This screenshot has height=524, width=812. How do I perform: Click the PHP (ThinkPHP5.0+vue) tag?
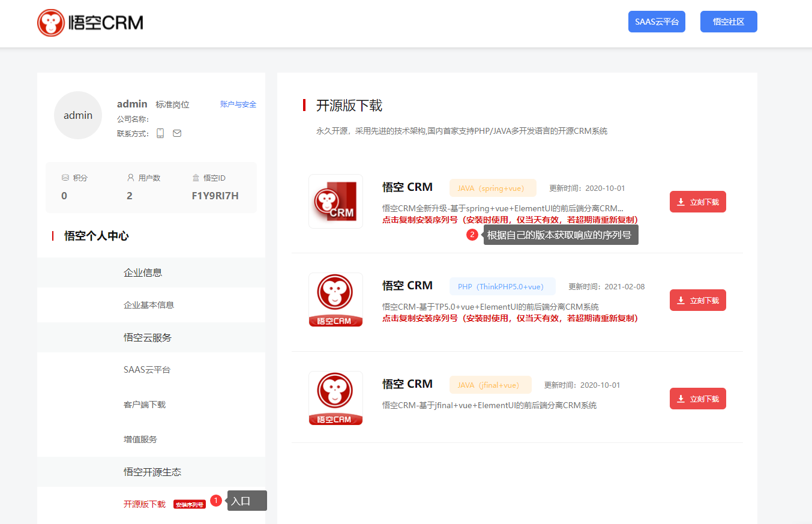click(502, 286)
